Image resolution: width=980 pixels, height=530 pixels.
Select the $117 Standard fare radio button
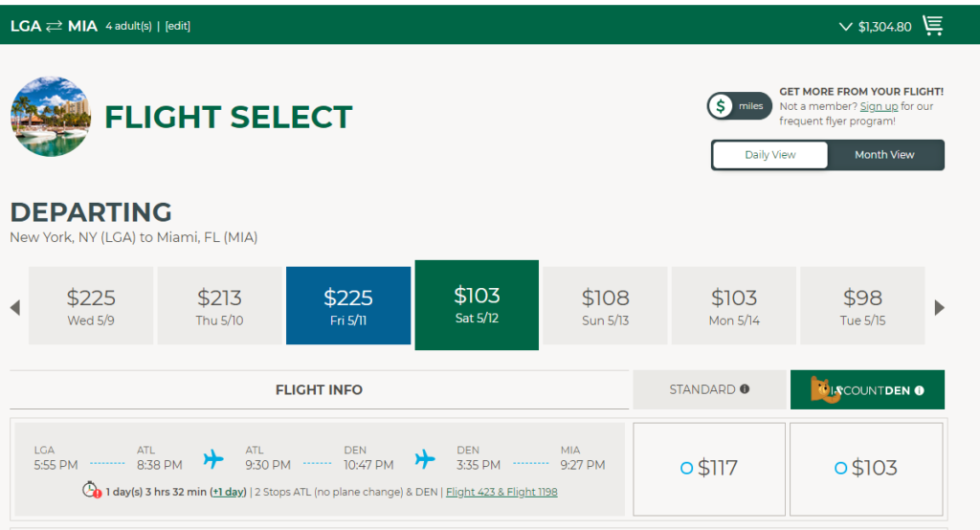[x=686, y=468]
